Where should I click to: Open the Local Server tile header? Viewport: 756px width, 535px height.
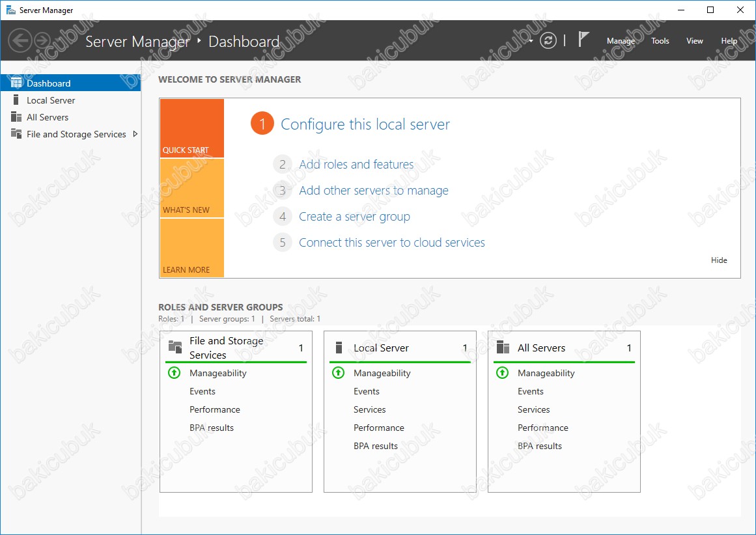[x=400, y=348]
